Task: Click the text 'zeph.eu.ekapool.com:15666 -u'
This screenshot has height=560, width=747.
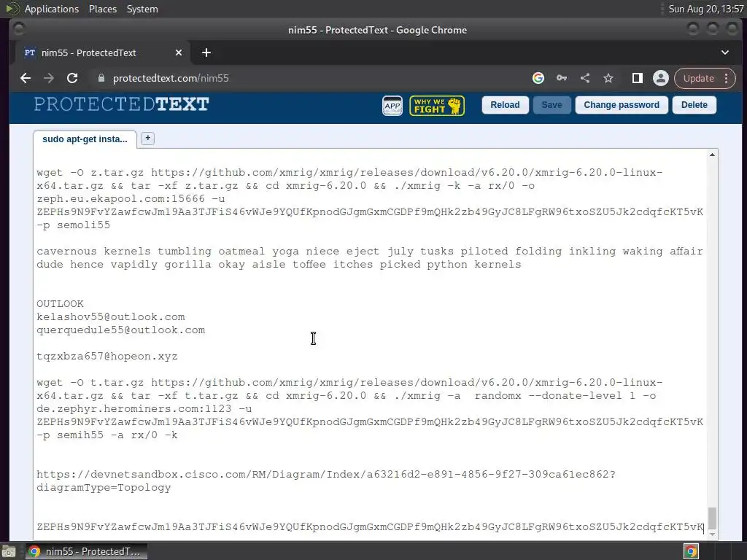Action: (x=131, y=198)
